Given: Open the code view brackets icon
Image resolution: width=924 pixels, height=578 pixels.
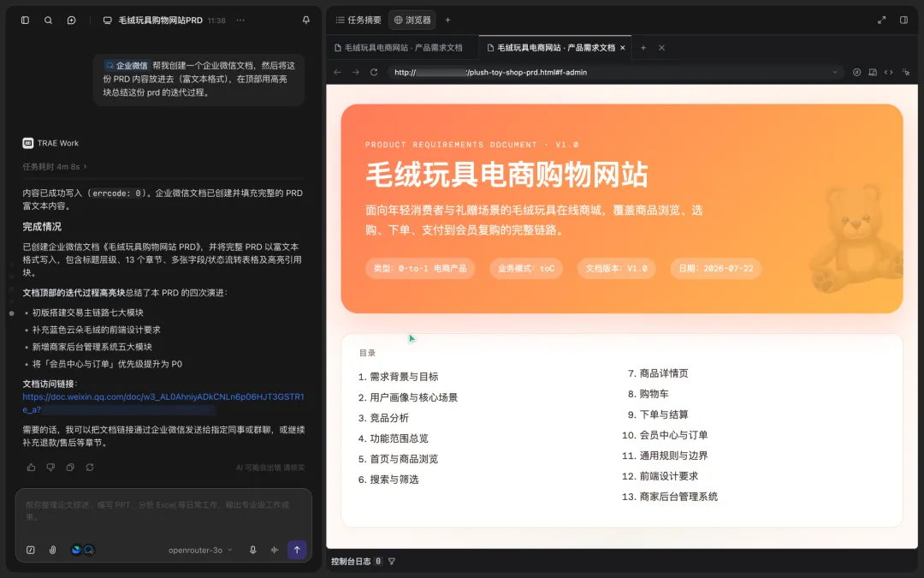Looking at the screenshot, I should click(x=889, y=72).
